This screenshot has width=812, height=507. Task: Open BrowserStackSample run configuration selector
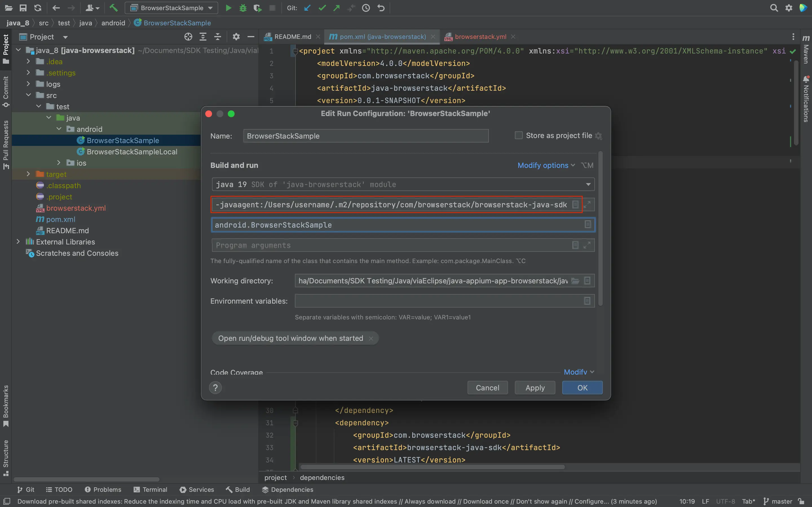(x=171, y=8)
